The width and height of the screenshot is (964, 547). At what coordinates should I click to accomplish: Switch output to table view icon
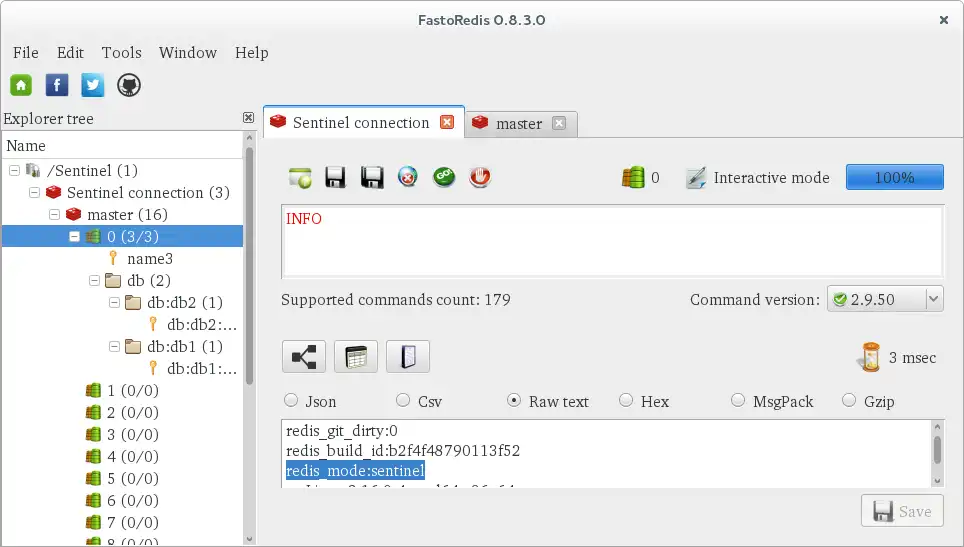[356, 356]
